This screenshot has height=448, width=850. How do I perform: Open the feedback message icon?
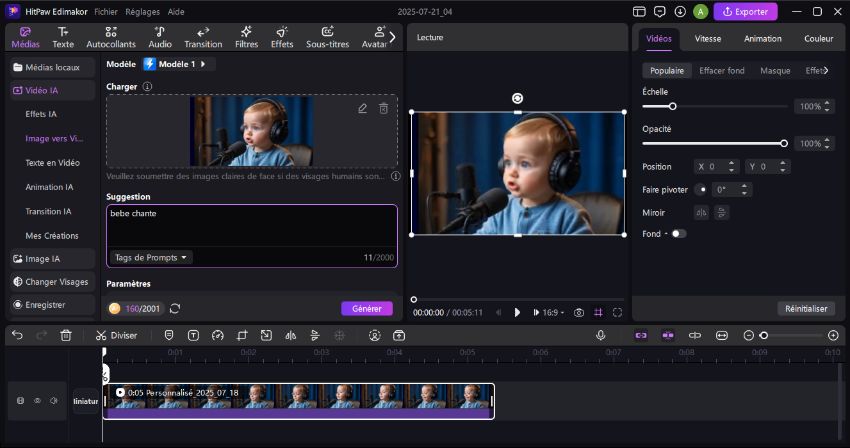click(660, 11)
